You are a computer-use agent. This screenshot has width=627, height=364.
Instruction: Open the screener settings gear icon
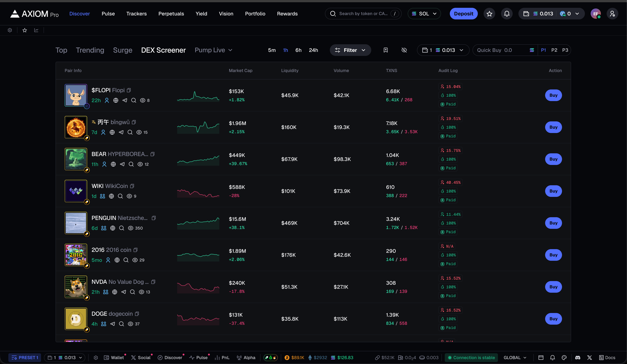tap(10, 30)
